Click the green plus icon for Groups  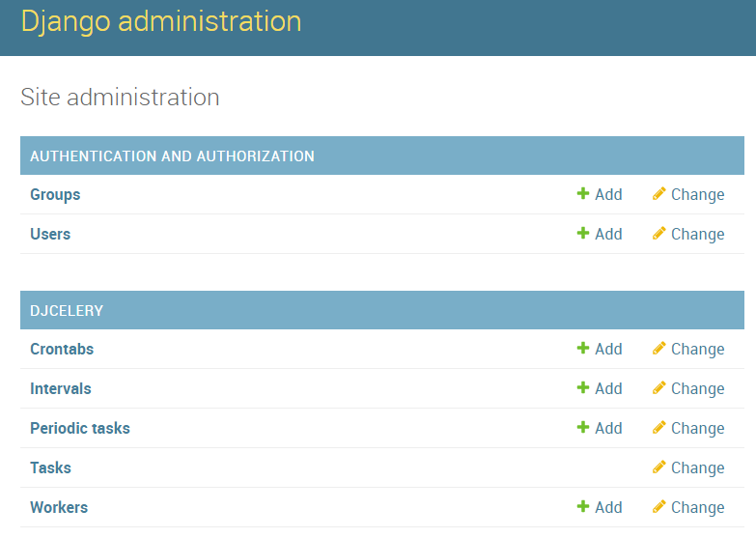pos(583,194)
